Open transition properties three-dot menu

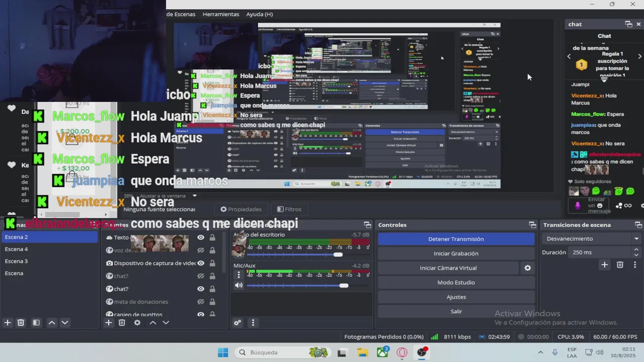pyautogui.click(x=635, y=265)
